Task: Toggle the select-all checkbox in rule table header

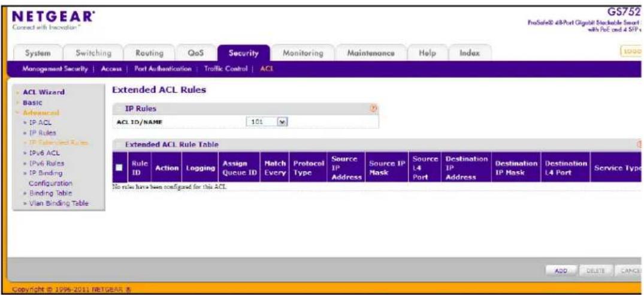Action: click(119, 168)
